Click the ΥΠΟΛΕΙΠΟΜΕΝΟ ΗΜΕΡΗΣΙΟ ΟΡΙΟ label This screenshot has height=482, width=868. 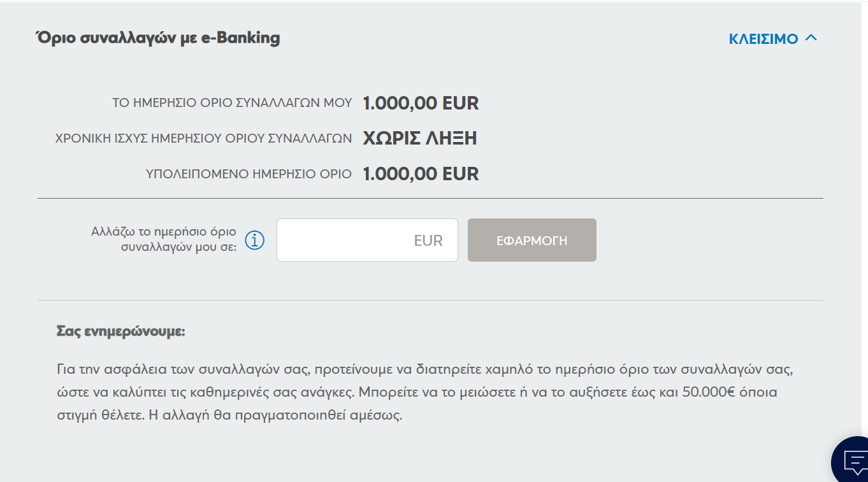249,174
